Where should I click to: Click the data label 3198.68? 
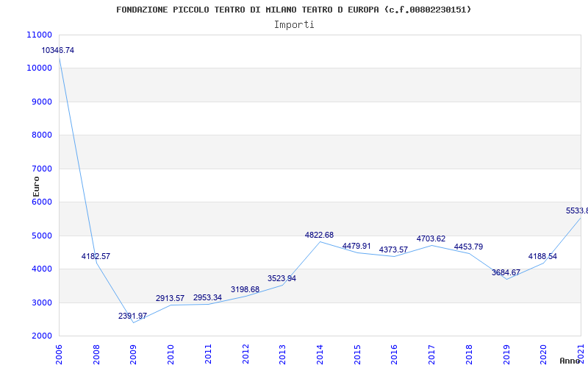(245, 289)
